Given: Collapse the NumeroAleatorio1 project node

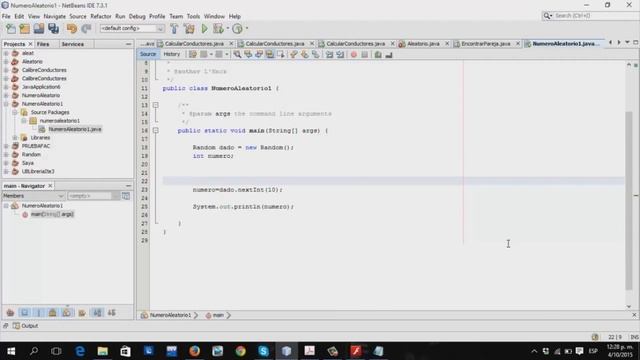Looking at the screenshot, I should pos(6,104).
